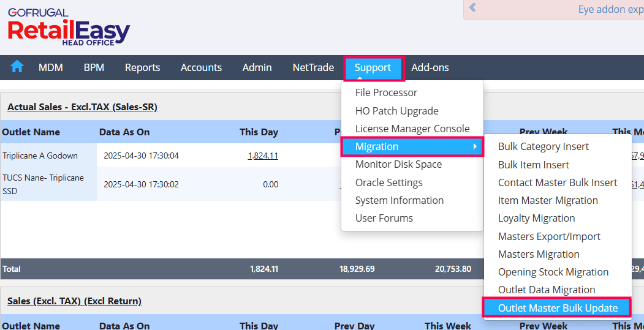Screen dimensions: 644x330
Task: Click the Home icon in navigation bar
Action: click(x=17, y=67)
